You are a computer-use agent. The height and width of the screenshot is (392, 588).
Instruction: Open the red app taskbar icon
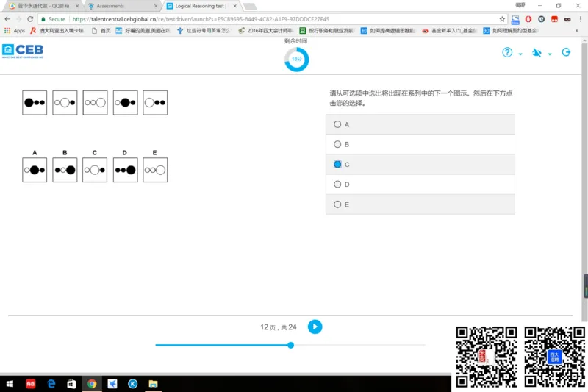pyautogui.click(x=31, y=384)
